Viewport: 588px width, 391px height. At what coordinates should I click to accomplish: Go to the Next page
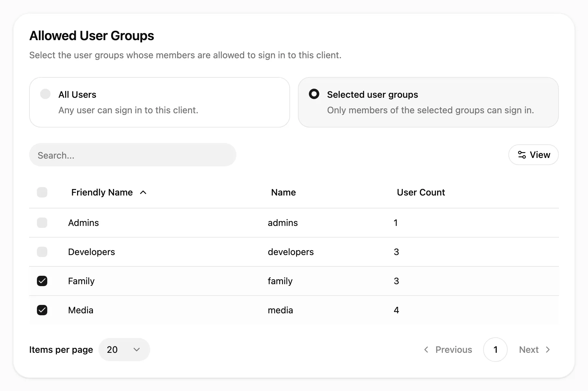535,350
